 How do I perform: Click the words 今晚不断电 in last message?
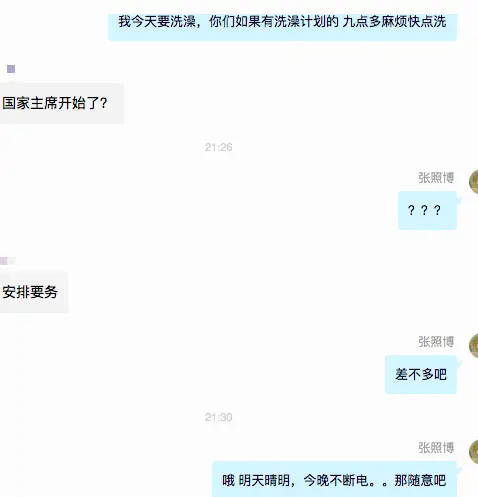[336, 480]
